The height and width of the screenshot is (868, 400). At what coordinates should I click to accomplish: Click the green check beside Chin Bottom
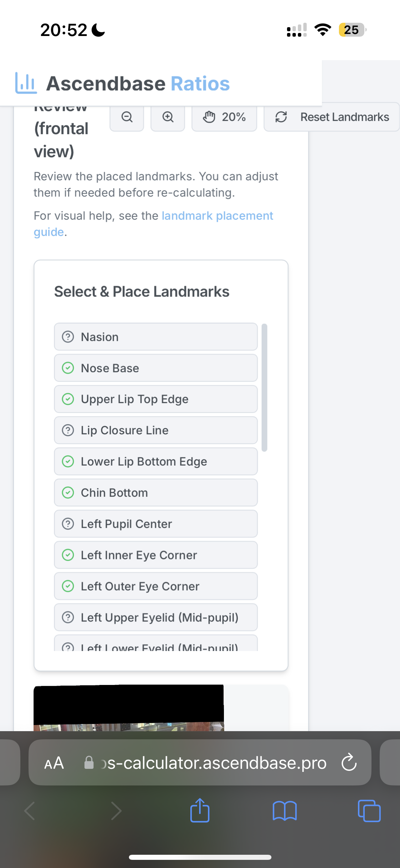coord(68,493)
